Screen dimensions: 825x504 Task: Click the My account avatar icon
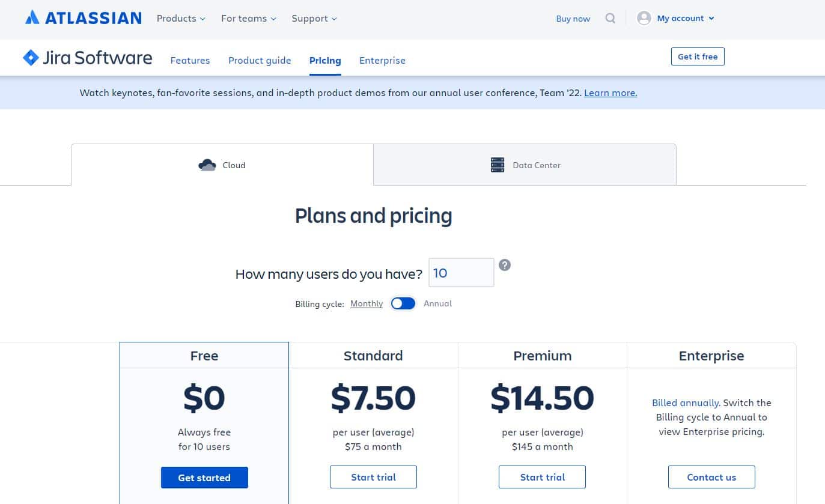(644, 19)
